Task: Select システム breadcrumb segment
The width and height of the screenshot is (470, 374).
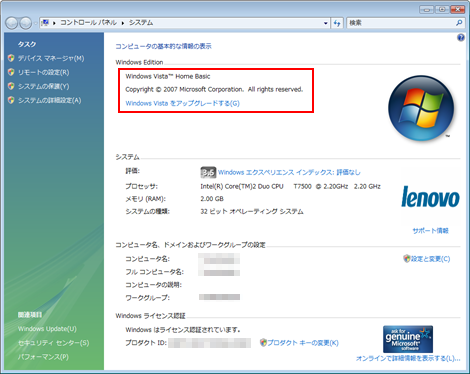Action: click(x=141, y=23)
